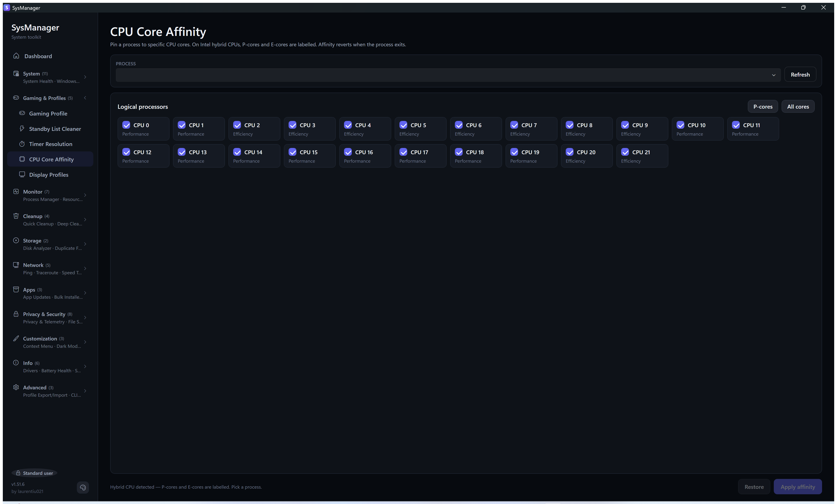The image size is (837, 504).
Task: Click the Storage disk icon
Action: [16, 240]
